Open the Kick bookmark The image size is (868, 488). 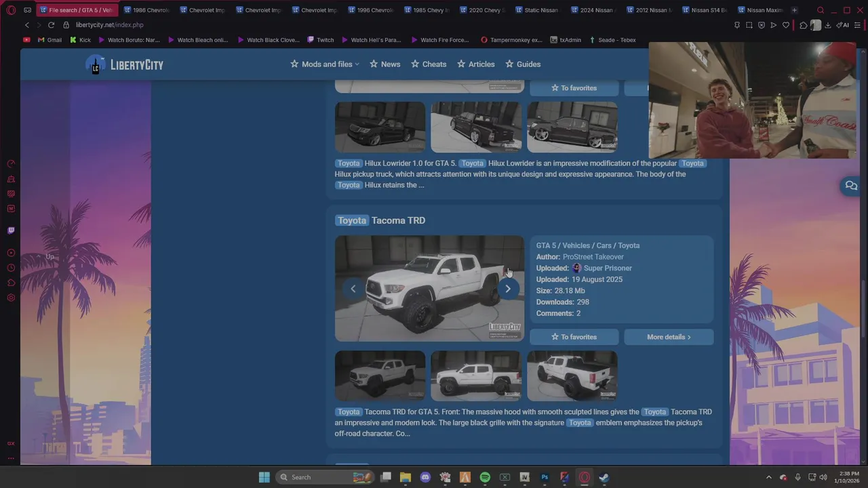click(x=79, y=40)
